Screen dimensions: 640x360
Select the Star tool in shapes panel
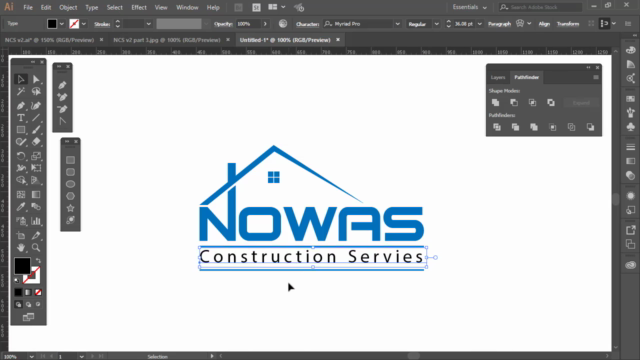(70, 208)
